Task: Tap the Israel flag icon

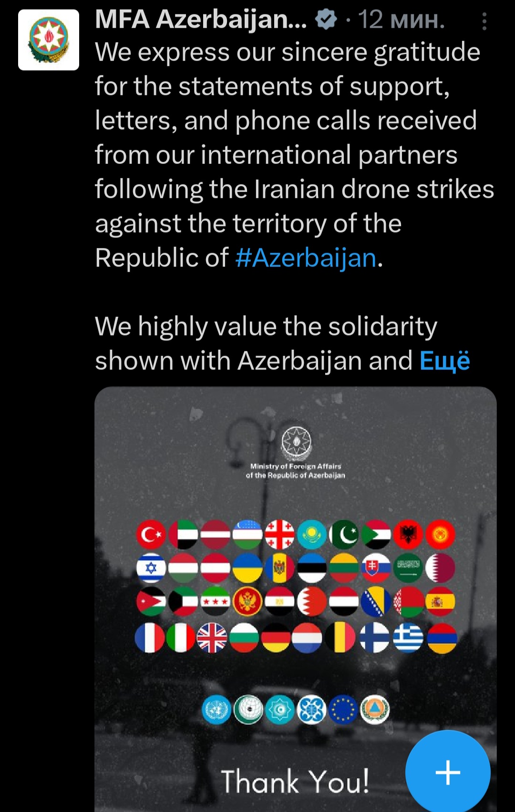Action: point(151,568)
